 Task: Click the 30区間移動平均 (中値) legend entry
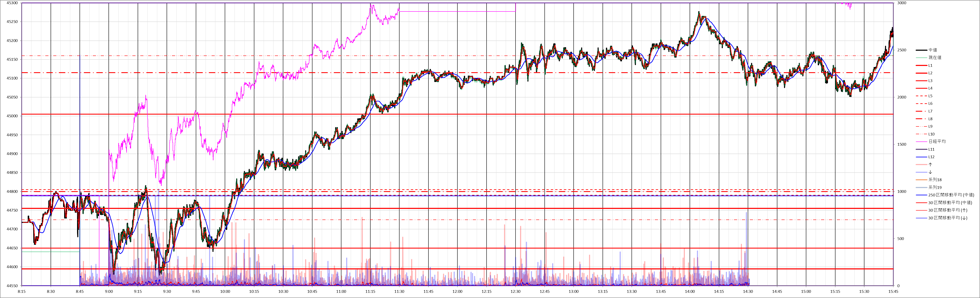pos(950,203)
